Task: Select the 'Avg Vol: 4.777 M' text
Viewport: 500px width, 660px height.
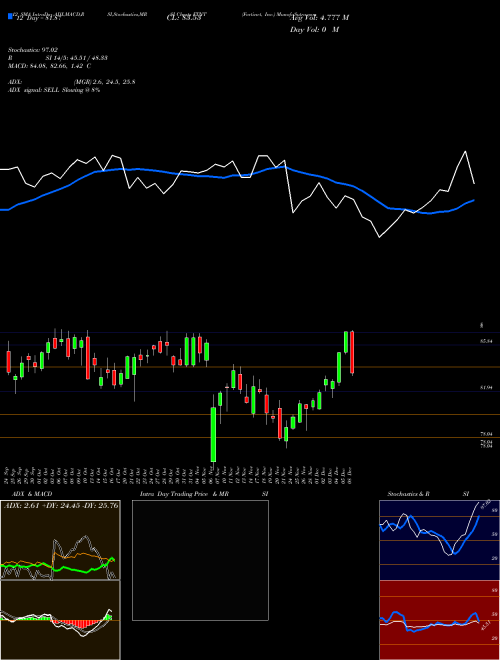Action: tap(319, 18)
